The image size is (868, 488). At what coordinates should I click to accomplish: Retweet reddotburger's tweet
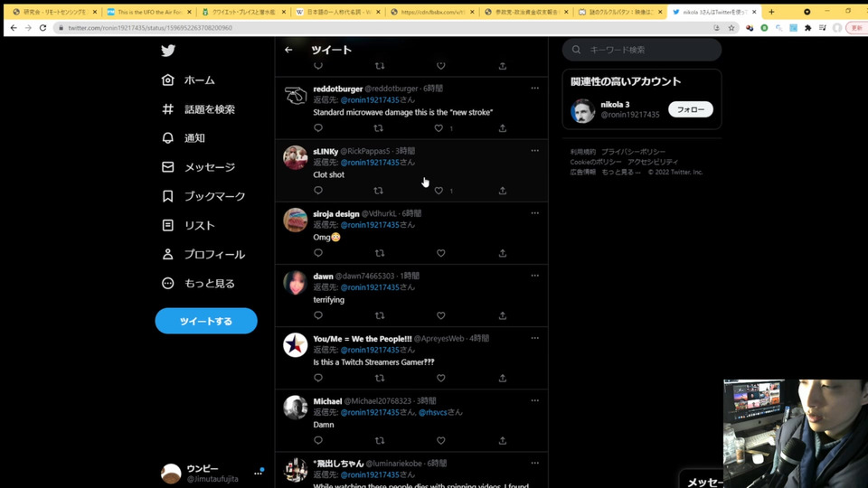(x=379, y=127)
